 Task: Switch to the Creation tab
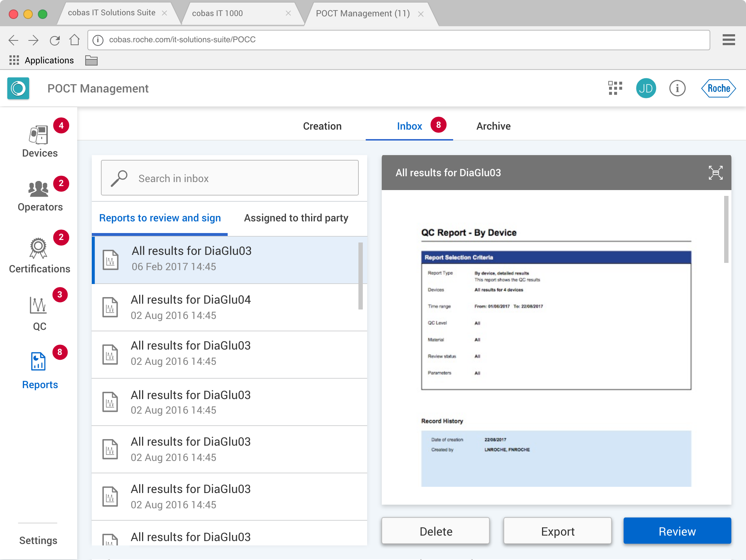322,126
